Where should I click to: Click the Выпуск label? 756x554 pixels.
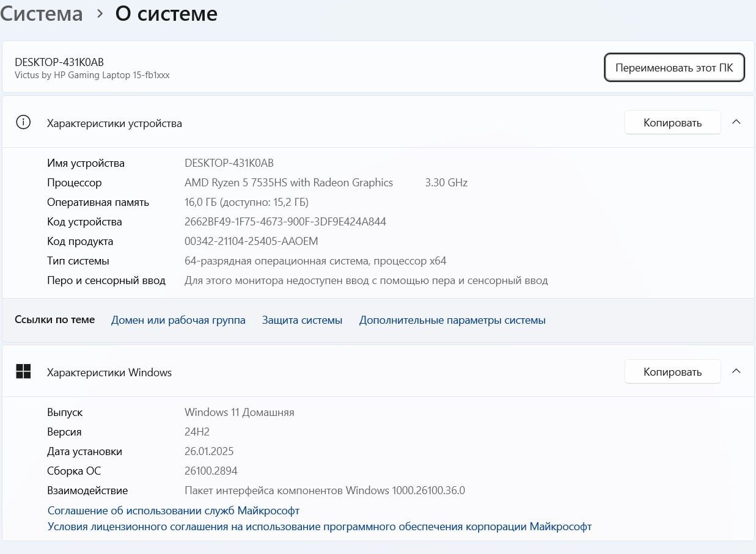(x=65, y=412)
